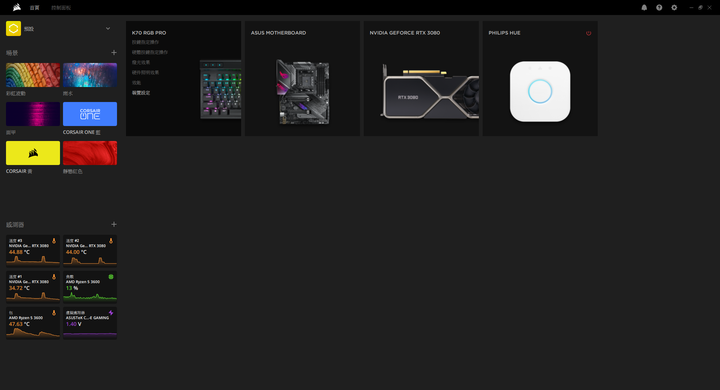
Task: Click the 1.40 V voltage value
Action: pyautogui.click(x=73, y=324)
